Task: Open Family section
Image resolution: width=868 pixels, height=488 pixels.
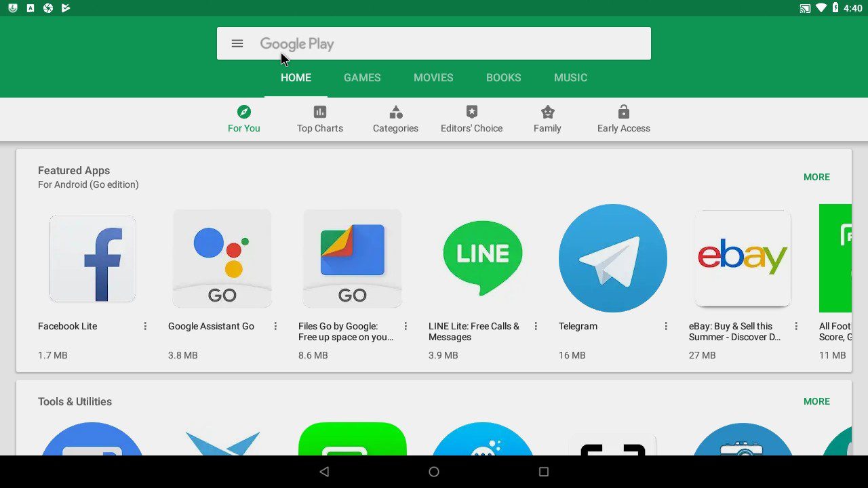Action: 547,119
